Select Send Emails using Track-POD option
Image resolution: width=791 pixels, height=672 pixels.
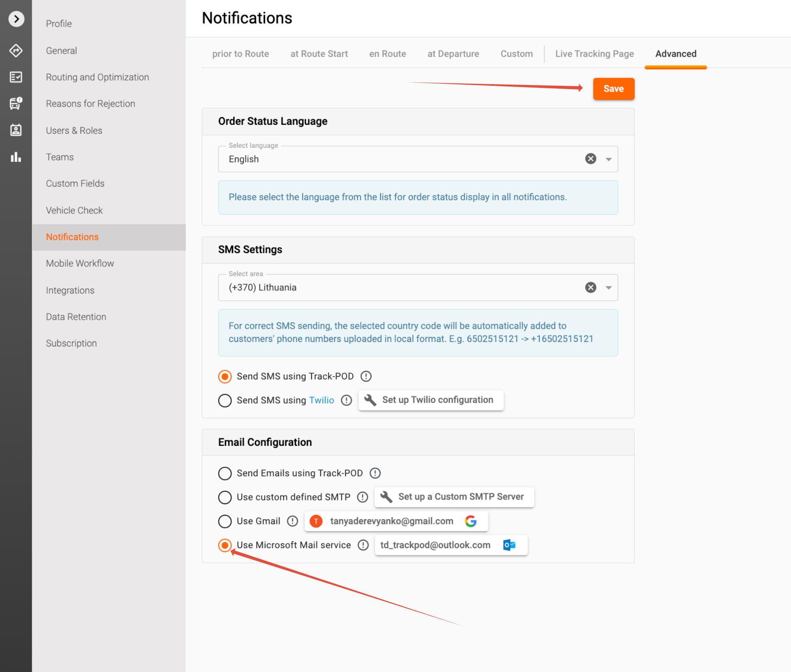pos(225,473)
